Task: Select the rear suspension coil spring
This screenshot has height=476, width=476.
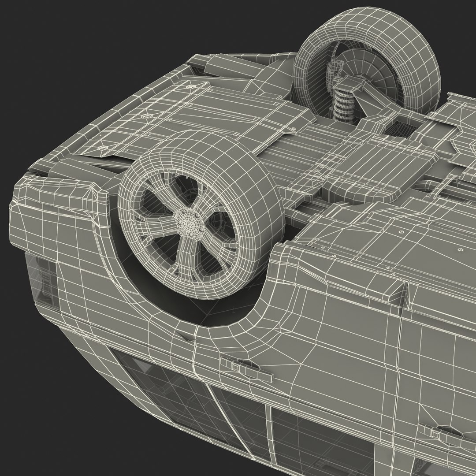Action: [341, 104]
